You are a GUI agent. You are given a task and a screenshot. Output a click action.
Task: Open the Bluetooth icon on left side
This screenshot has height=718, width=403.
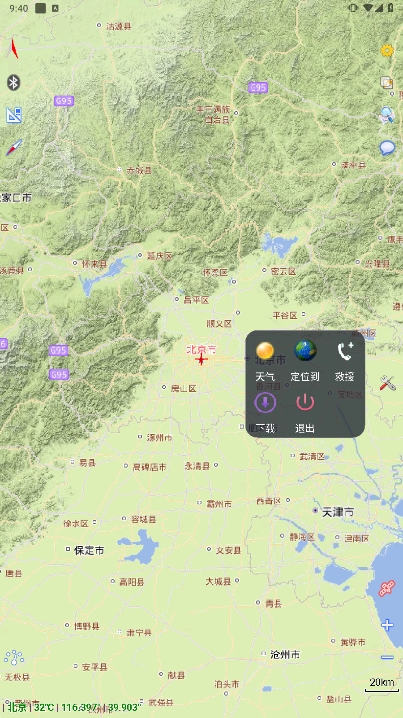[13, 83]
